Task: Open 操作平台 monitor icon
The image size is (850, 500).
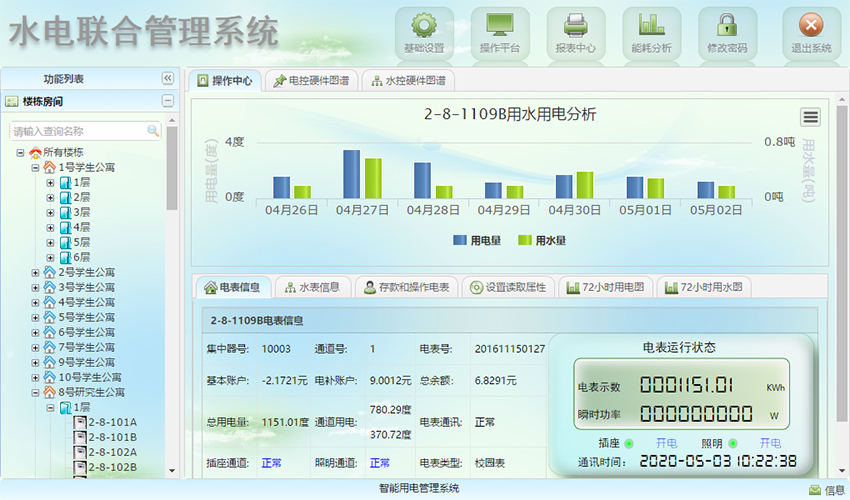Action: [500, 25]
